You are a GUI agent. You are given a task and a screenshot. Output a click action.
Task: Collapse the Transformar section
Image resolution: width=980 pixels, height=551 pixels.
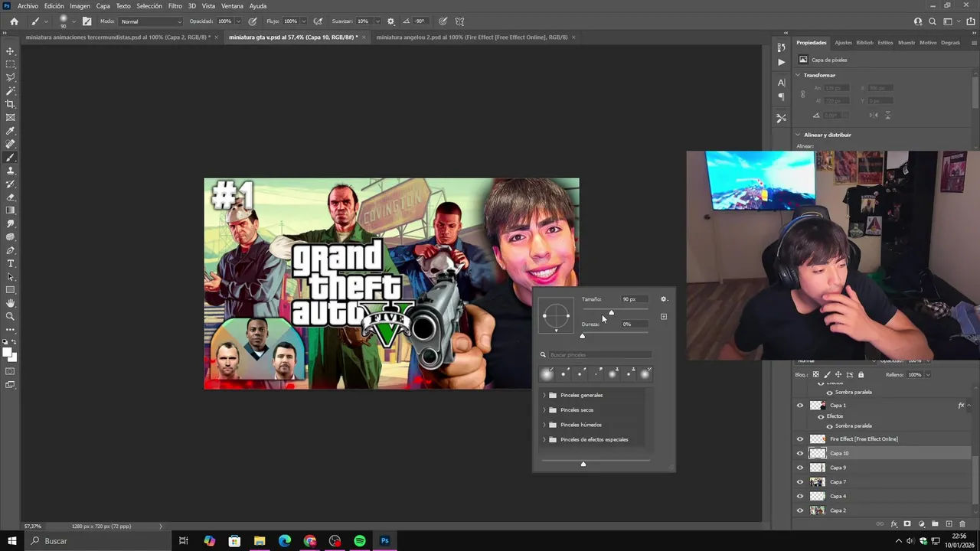click(798, 75)
